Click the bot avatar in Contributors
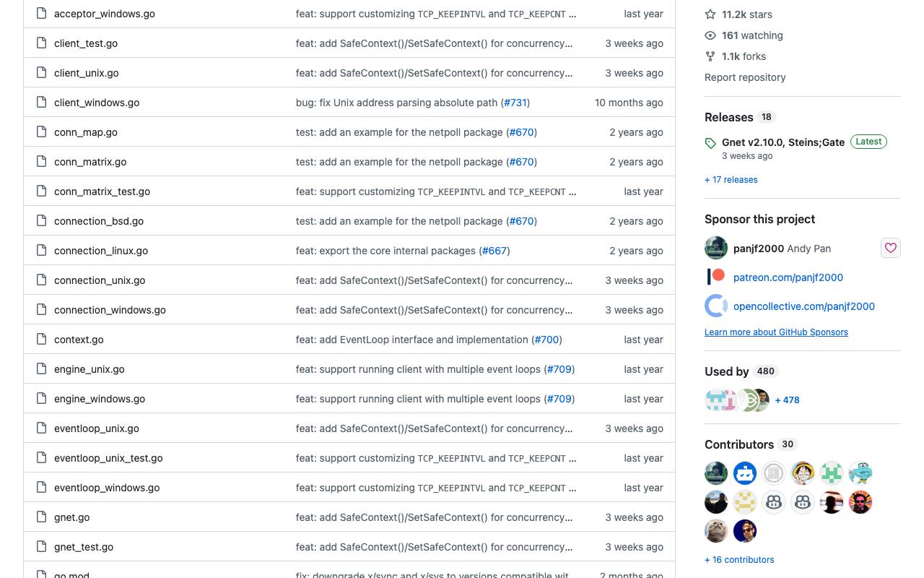The height and width of the screenshot is (578, 924). coord(745,473)
